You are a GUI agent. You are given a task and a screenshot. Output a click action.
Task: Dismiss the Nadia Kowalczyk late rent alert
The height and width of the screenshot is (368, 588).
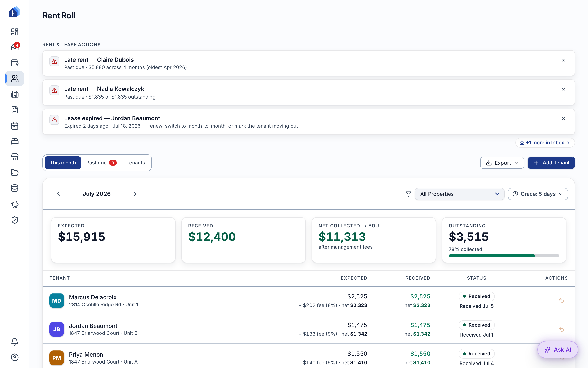click(563, 89)
